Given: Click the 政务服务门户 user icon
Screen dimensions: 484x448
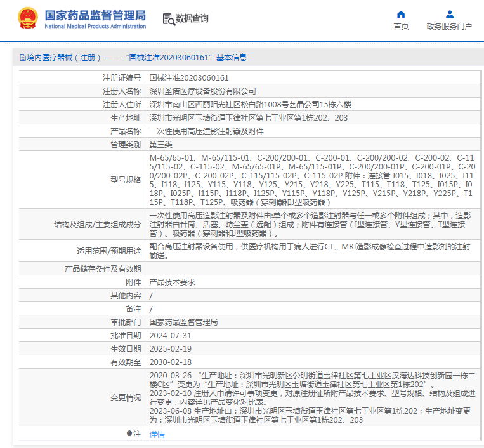Looking at the screenshot, I should (449, 14).
